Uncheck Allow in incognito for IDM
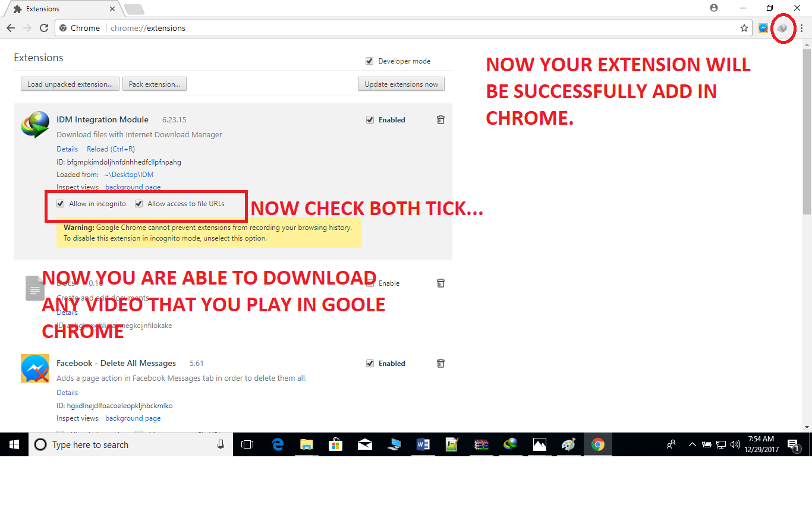 pos(60,203)
